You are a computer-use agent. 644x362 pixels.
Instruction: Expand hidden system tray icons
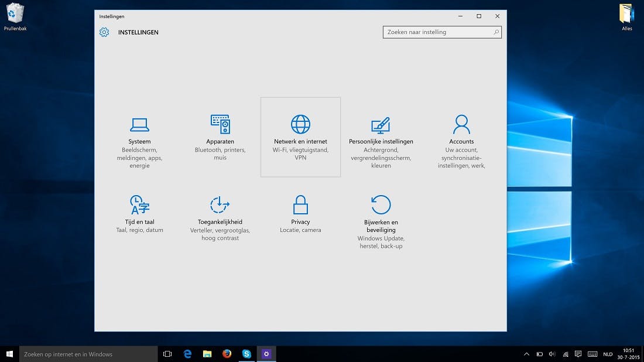pyautogui.click(x=526, y=354)
